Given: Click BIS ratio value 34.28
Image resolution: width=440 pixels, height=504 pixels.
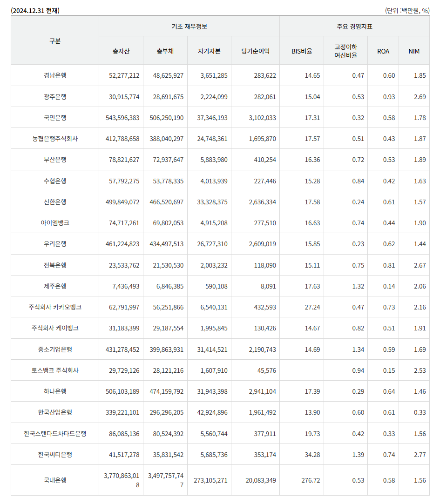Looking at the screenshot, I should click(312, 455).
